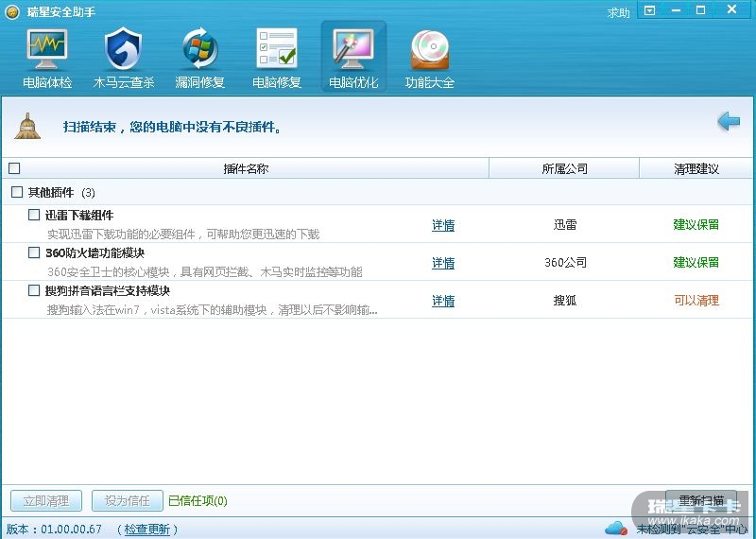The width and height of the screenshot is (756, 539).
Task: Click the blue back arrow icon
Action: (729, 121)
